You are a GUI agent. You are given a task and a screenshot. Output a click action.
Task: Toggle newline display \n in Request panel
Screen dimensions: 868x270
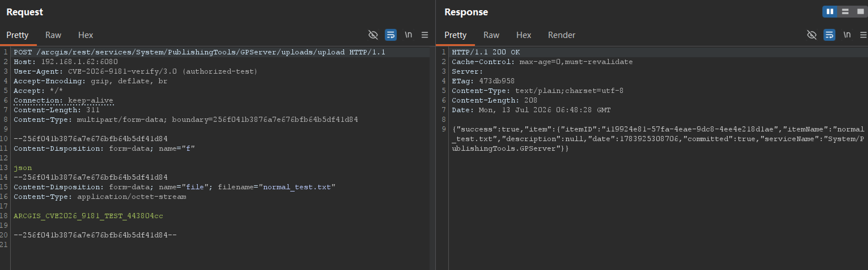pos(408,35)
